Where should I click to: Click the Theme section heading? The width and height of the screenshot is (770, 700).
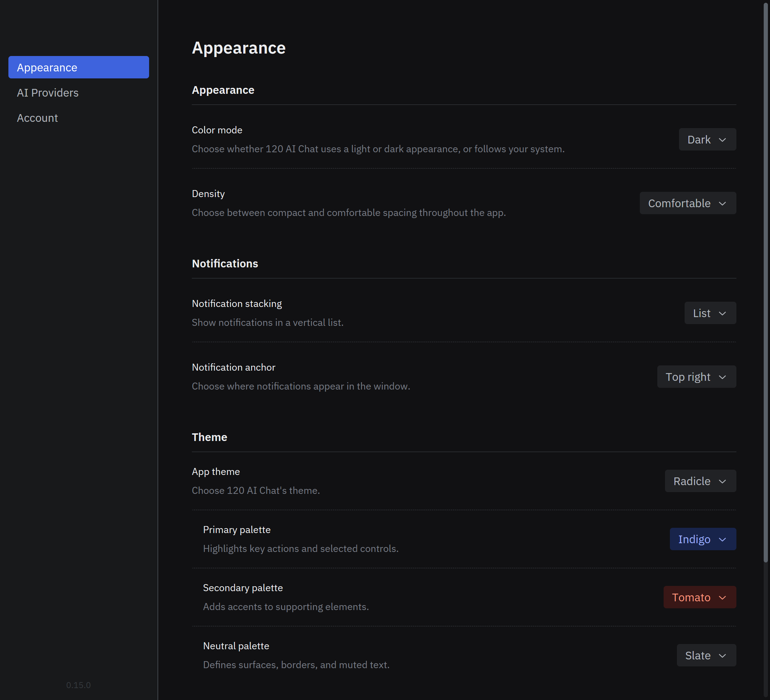coord(209,437)
